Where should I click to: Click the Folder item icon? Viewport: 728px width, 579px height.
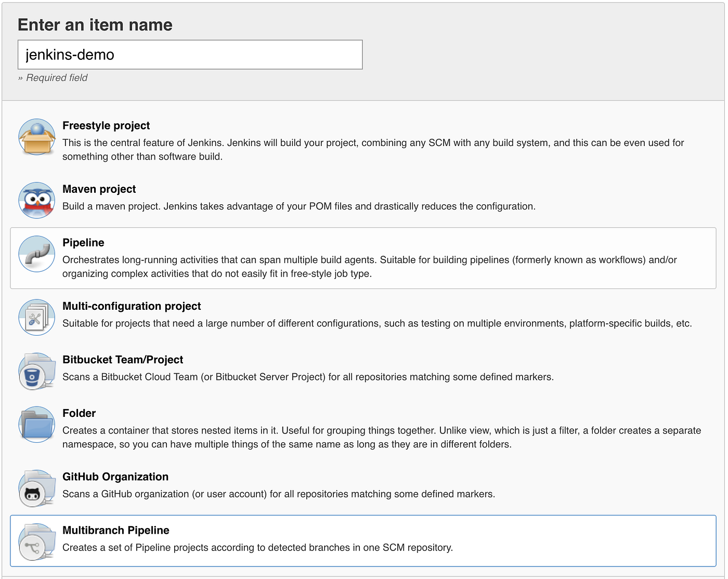coord(36,425)
